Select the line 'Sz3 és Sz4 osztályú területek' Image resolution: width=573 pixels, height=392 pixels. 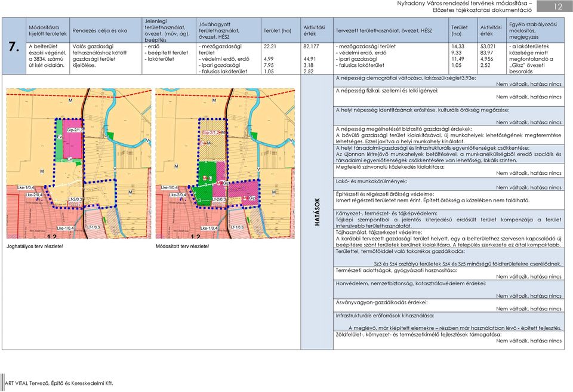click(468, 264)
